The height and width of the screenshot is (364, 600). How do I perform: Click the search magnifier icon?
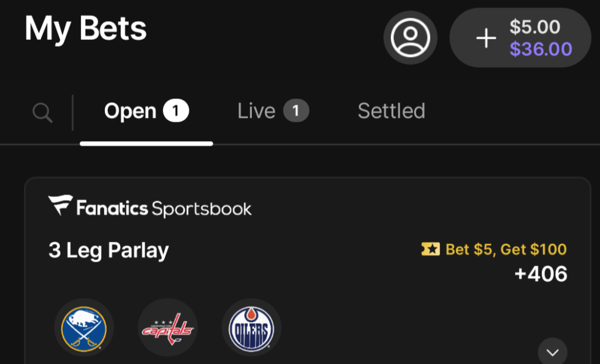click(42, 112)
